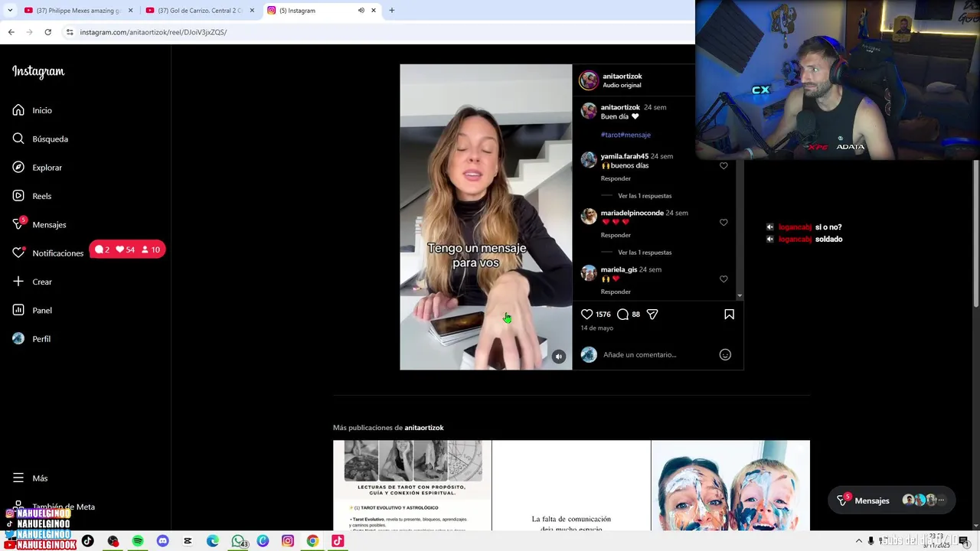Click the red notification count bubble

point(128,249)
